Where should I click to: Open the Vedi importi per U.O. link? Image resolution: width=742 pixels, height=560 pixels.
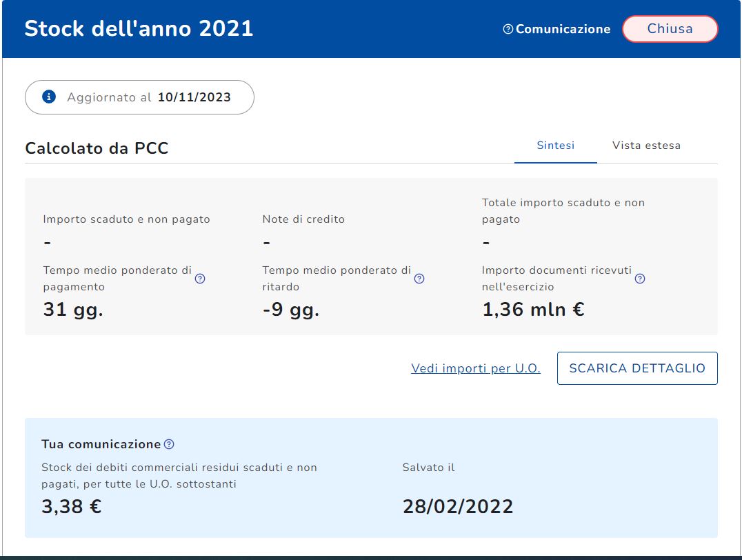476,368
